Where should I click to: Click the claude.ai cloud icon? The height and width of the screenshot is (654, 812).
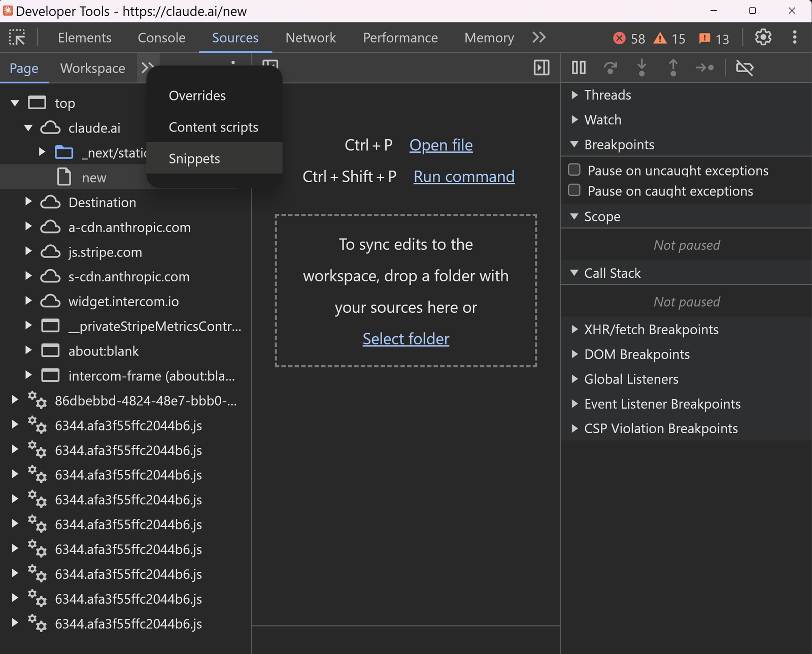(x=50, y=128)
